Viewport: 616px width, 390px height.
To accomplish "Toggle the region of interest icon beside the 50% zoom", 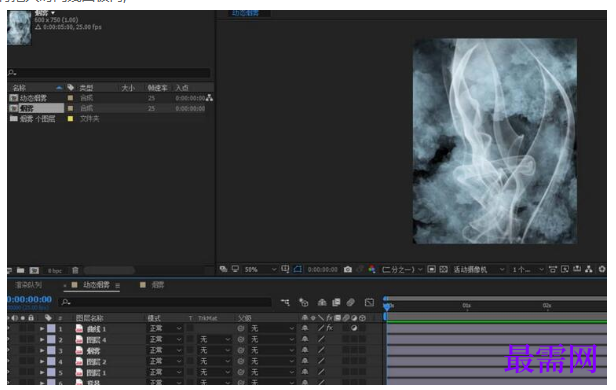I will pyautogui.click(x=285, y=269).
